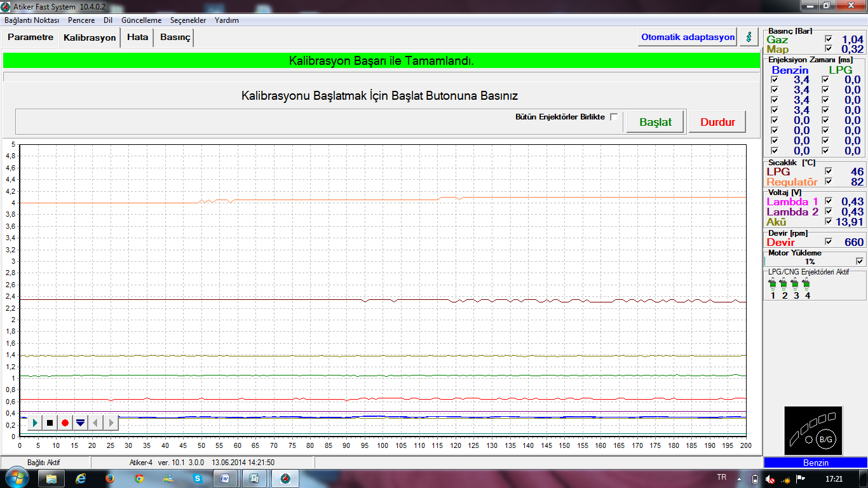This screenshot has height=488, width=868.
Task: Click the thermometer icon beside Otomatik adaptasyon
Action: 749,37
